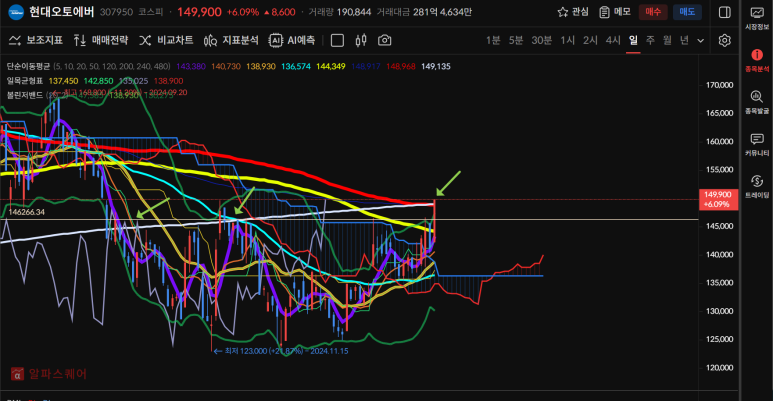Open 종목분석 stock analysis sidebar icon
773x401 pixels.
(757, 61)
